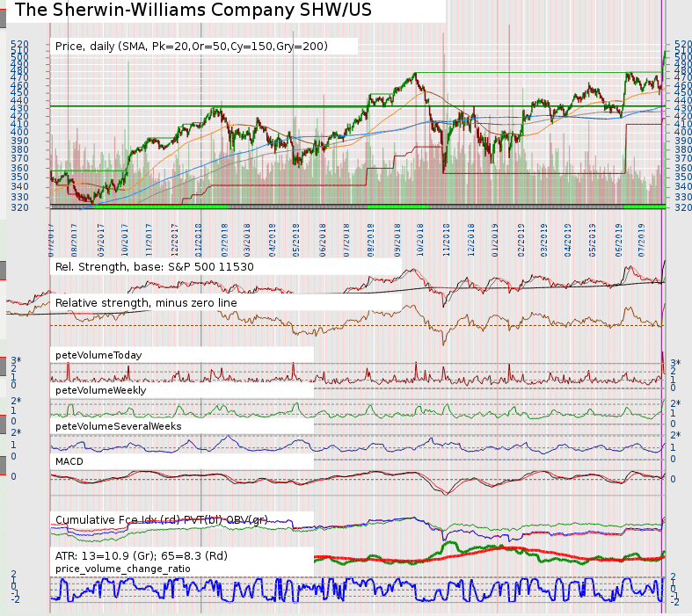Viewport: 692px width, 616px height.
Task: Select the Price, daily SMA legend label
Action: click(192, 47)
